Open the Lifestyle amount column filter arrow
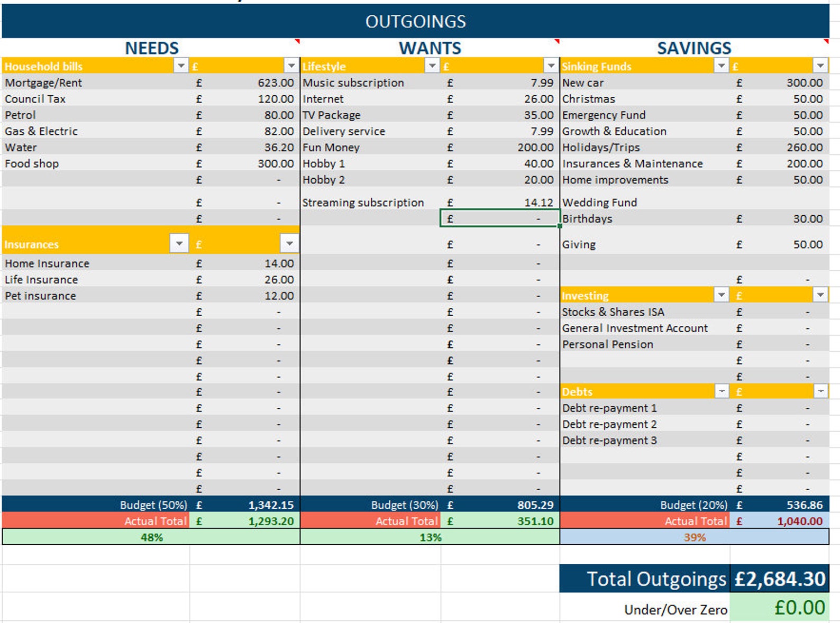This screenshot has width=840, height=623. 551,66
